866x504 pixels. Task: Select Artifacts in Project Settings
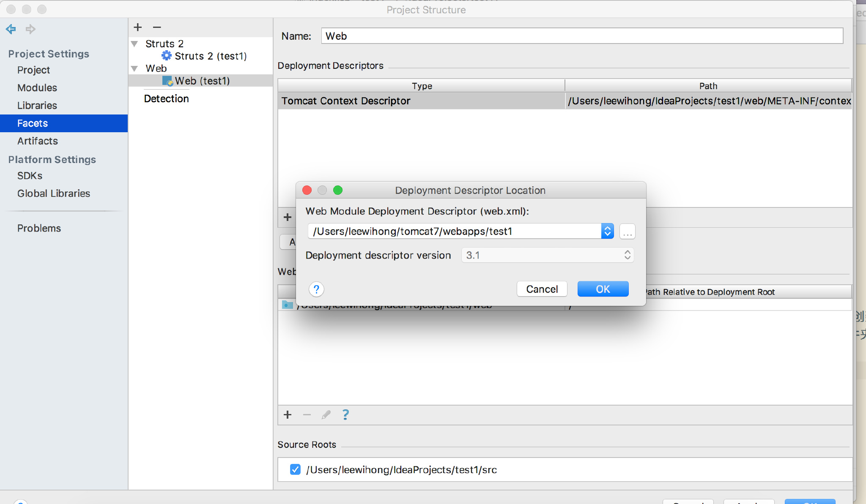tap(38, 141)
